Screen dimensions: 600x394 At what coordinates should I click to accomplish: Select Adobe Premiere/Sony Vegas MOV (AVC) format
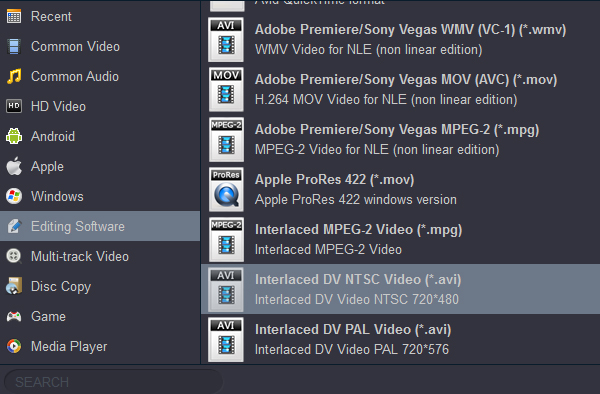coord(400,90)
